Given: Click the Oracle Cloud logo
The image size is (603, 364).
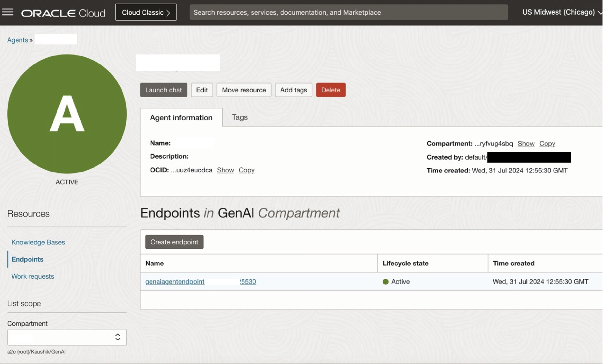Looking at the screenshot, I should click(x=63, y=13).
